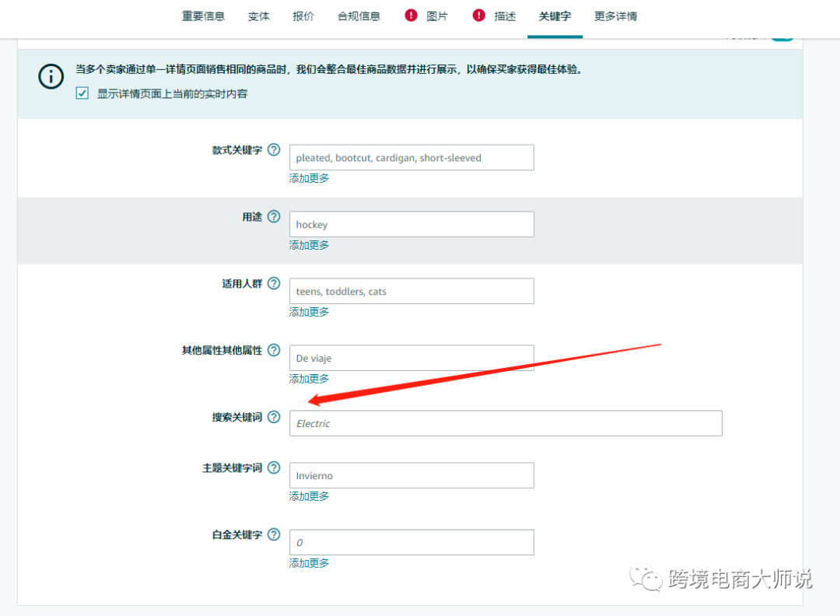Open the help icon for 搜索关键词
Image resolution: width=840 pixels, height=616 pixels.
[274, 417]
